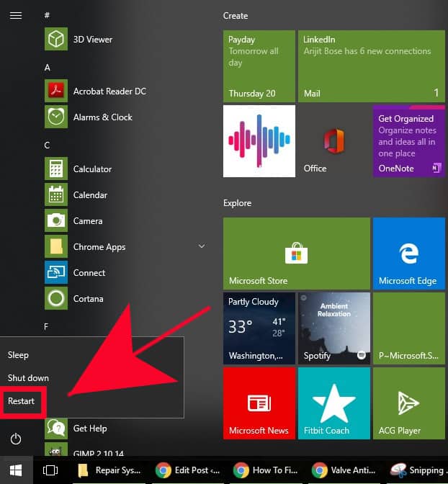This screenshot has width=448, height=484.
Task: Switch to How To Fi... Chrome window
Action: [266, 470]
